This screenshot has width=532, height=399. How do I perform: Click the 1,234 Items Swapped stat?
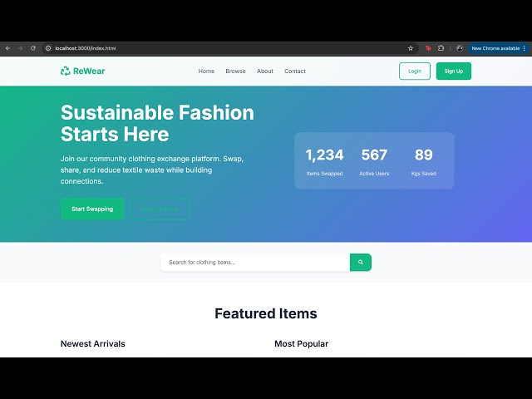tap(325, 161)
